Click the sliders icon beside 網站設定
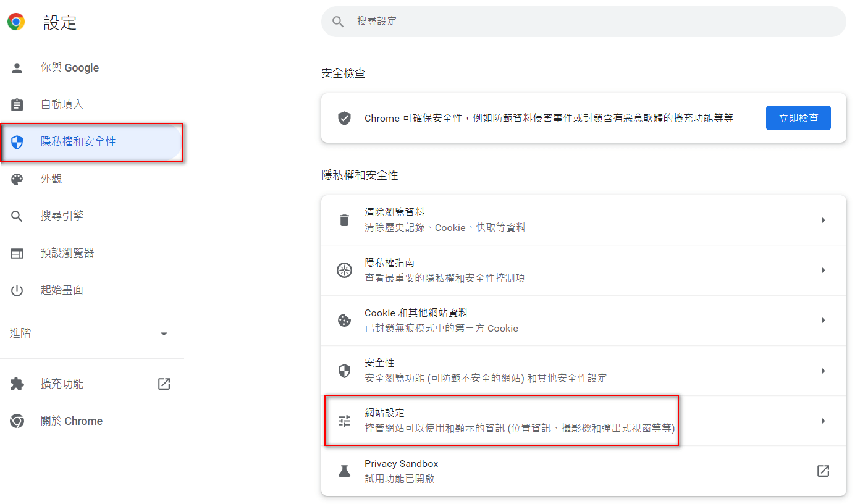This screenshot has height=504, width=860. pyautogui.click(x=344, y=421)
